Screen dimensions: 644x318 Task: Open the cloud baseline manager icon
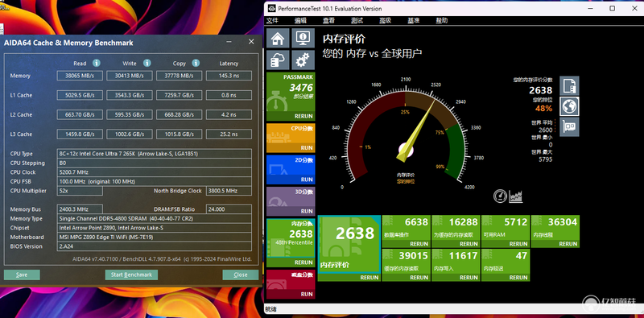[278, 60]
